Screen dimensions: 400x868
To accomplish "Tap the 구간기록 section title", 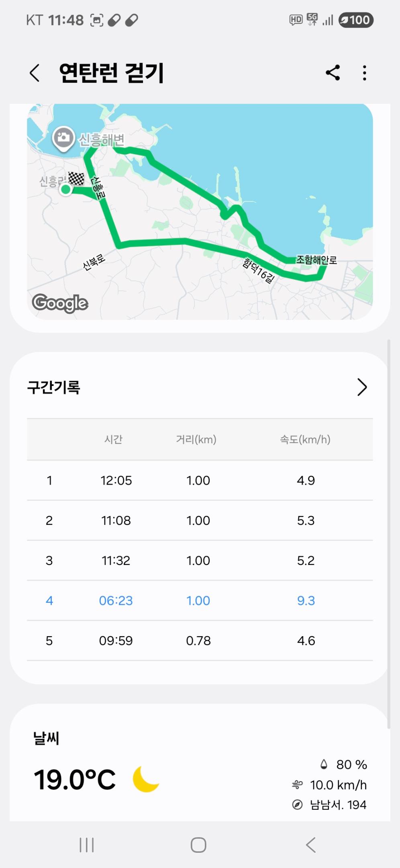I will click(54, 387).
